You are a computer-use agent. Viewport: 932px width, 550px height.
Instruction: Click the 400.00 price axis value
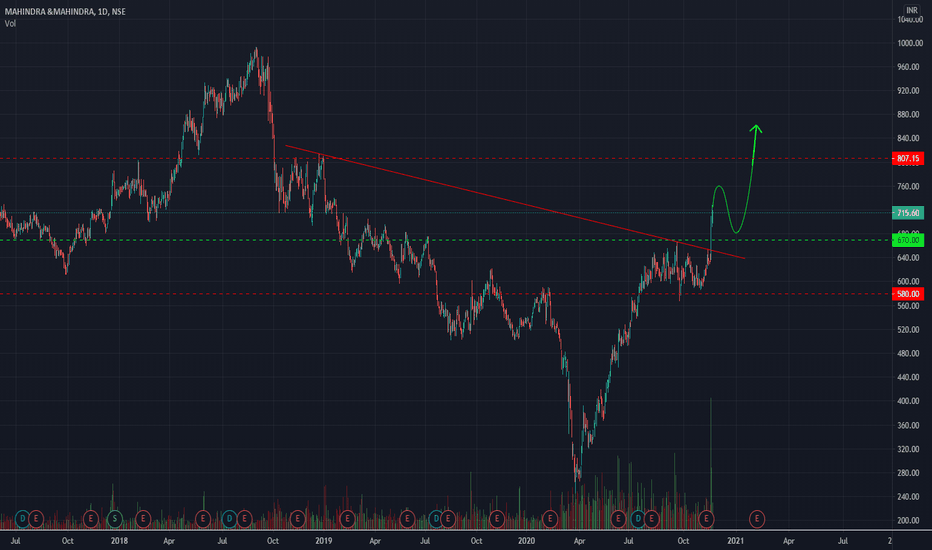(909, 401)
